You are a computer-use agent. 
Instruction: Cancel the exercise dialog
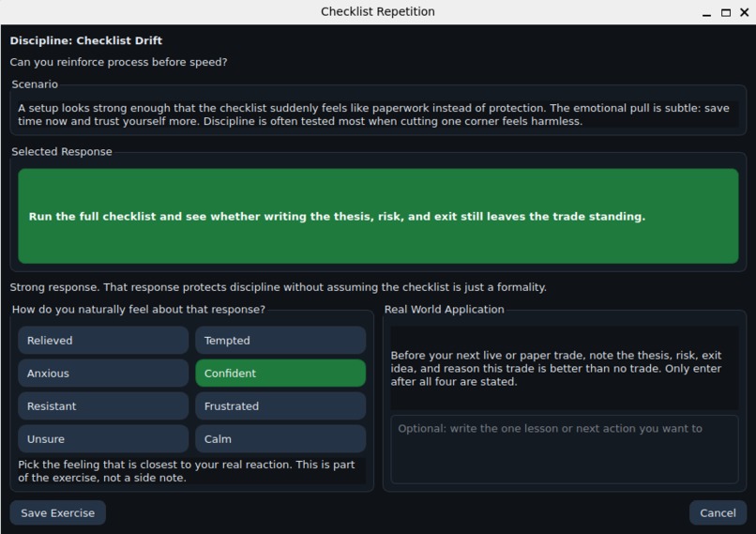(718, 512)
